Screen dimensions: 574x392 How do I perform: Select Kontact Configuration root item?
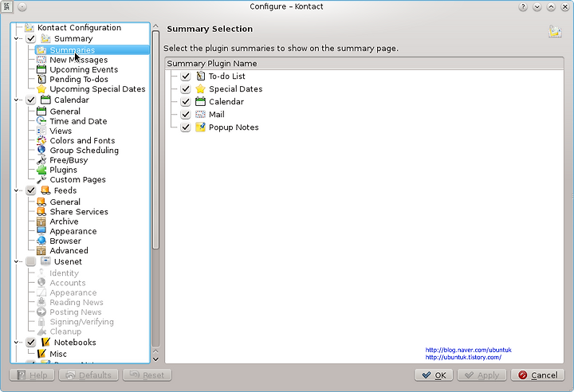pyautogui.click(x=79, y=28)
